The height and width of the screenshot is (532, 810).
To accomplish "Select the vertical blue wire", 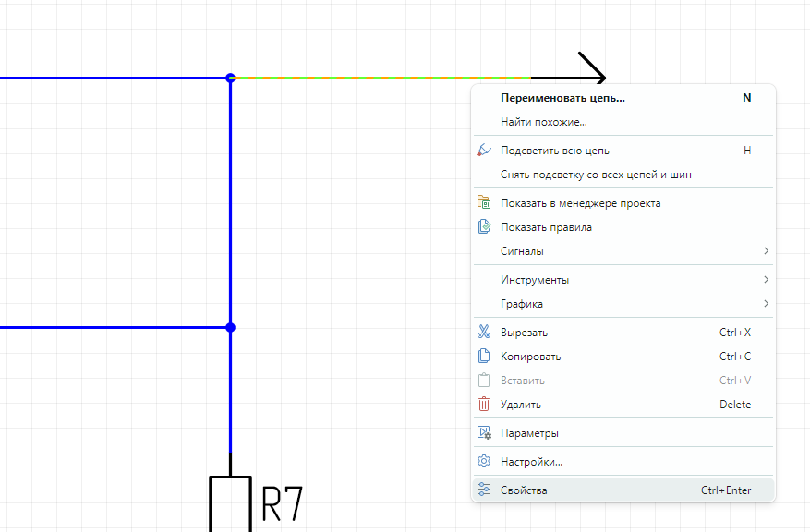I will pyautogui.click(x=230, y=263).
